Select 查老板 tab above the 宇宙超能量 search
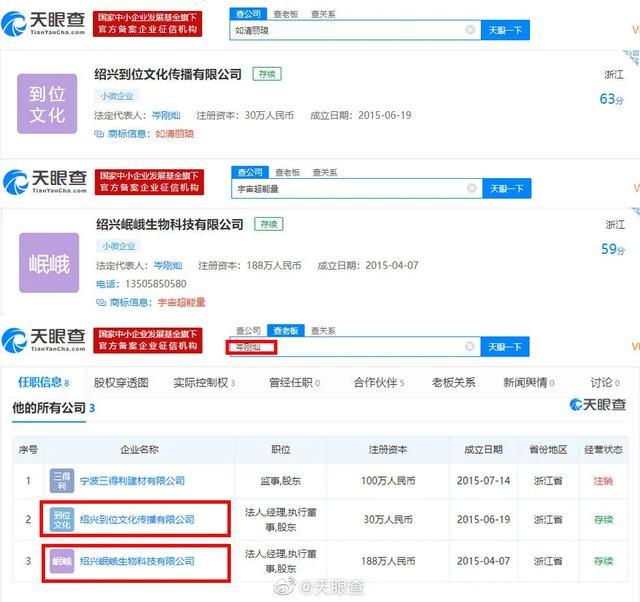The image size is (640, 602). tap(288, 173)
